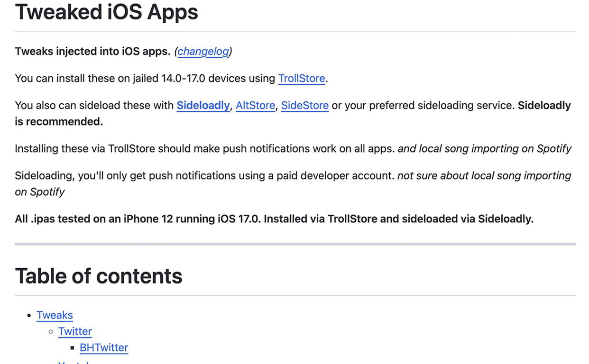Click the text 'Sideloadly is recommended.'
Screen dimensions: 589x364
pyautogui.click(x=293, y=113)
